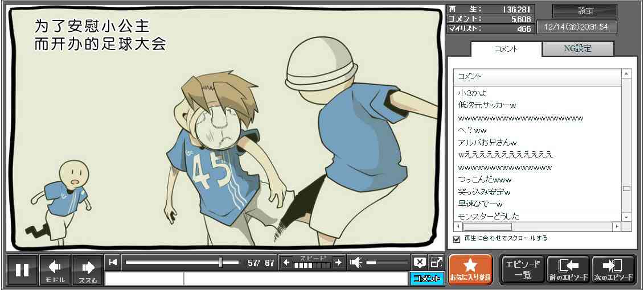Switch to fullscreen mode
This screenshot has height=290, width=644.
[x=436, y=262]
